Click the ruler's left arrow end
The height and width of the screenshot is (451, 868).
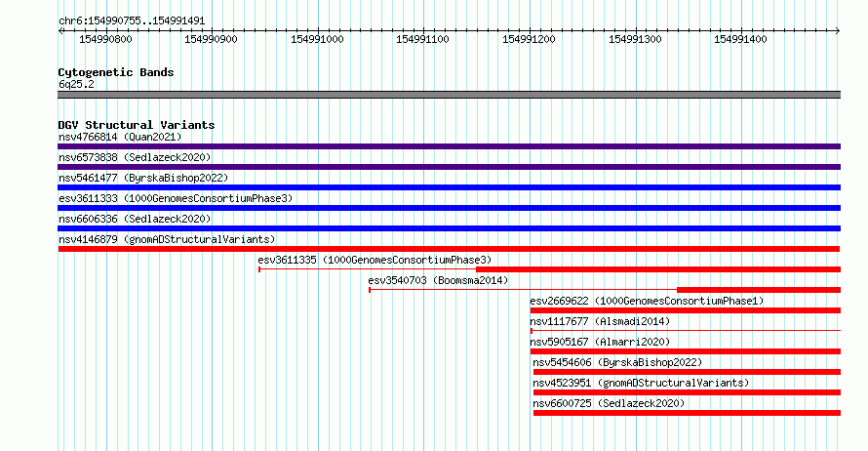[60, 31]
